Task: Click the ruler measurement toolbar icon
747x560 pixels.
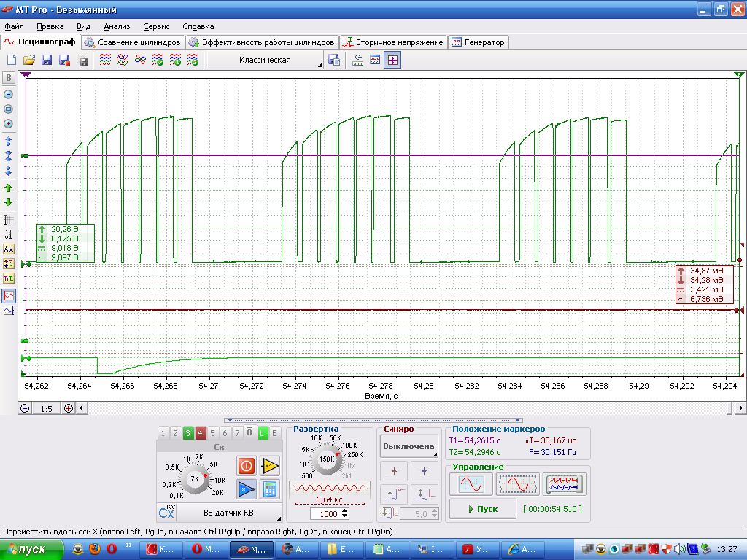Action: click(x=357, y=60)
